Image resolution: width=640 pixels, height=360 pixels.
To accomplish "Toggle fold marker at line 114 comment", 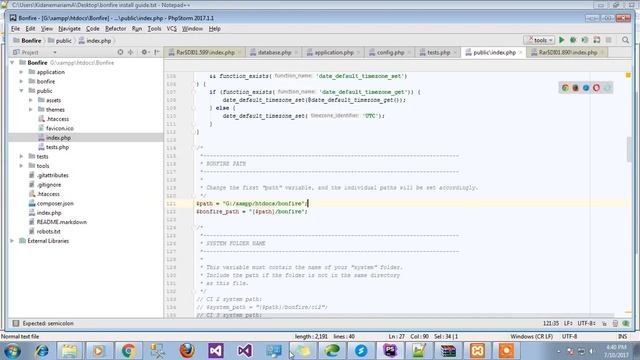I will pos(194,148).
